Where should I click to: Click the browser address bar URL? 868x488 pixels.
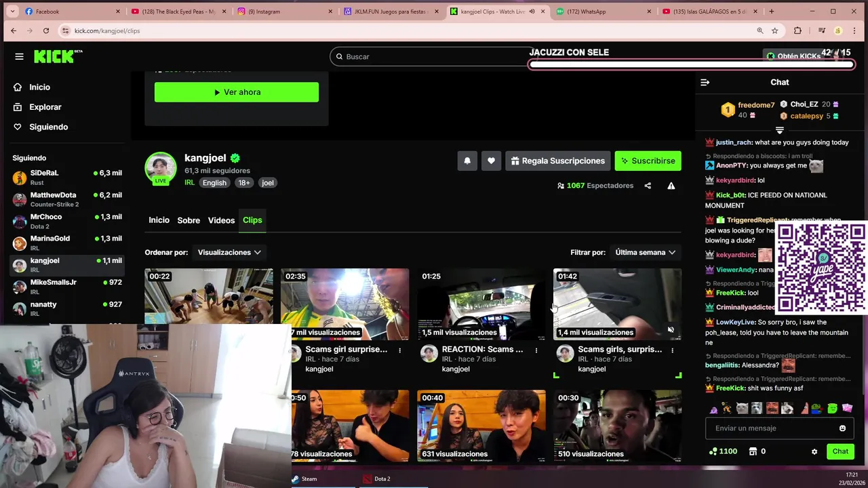(x=107, y=30)
